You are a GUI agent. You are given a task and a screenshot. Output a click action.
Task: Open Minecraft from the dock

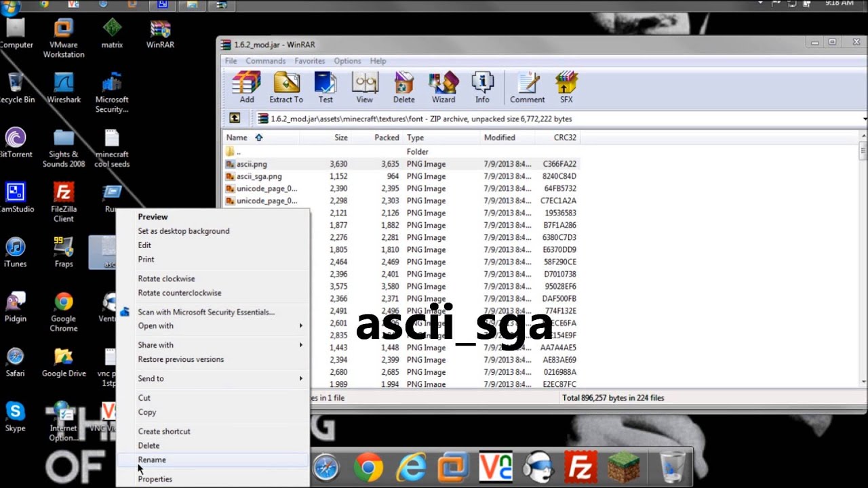[623, 467]
